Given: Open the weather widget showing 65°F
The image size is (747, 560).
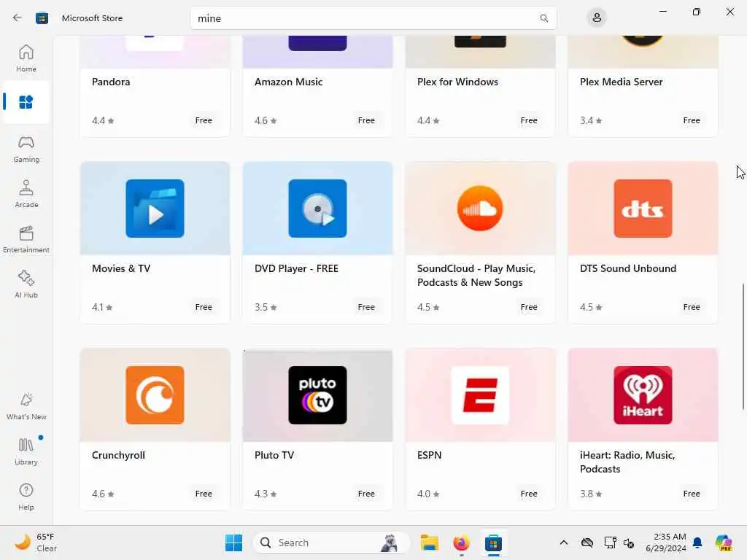Looking at the screenshot, I should (x=36, y=542).
